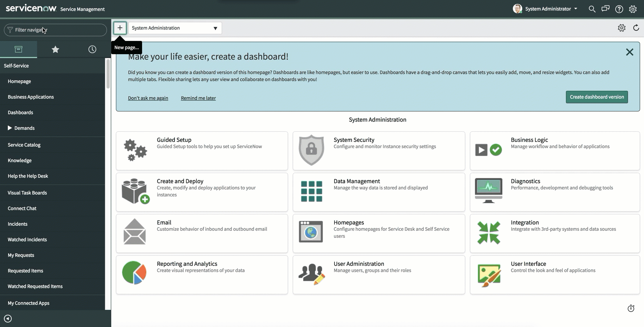Image resolution: width=644 pixels, height=327 pixels.
Task: Open the Help question mark icon
Action: (x=619, y=9)
